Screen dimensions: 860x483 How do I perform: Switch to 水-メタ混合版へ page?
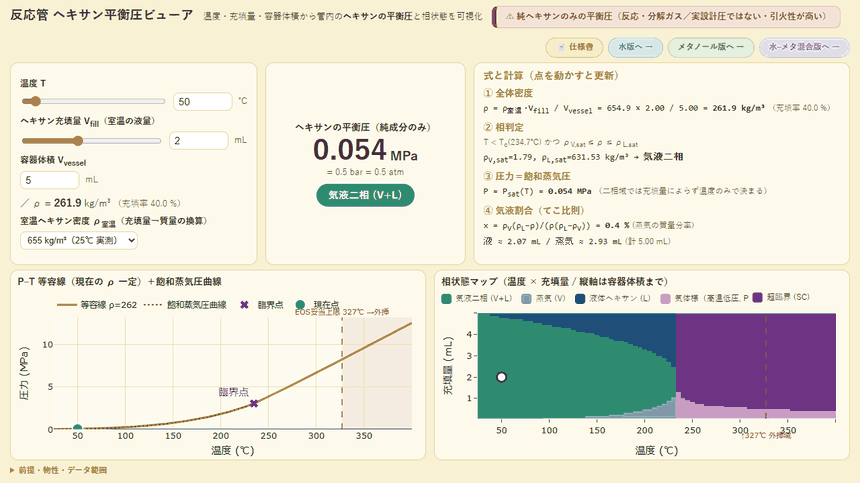[803, 47]
